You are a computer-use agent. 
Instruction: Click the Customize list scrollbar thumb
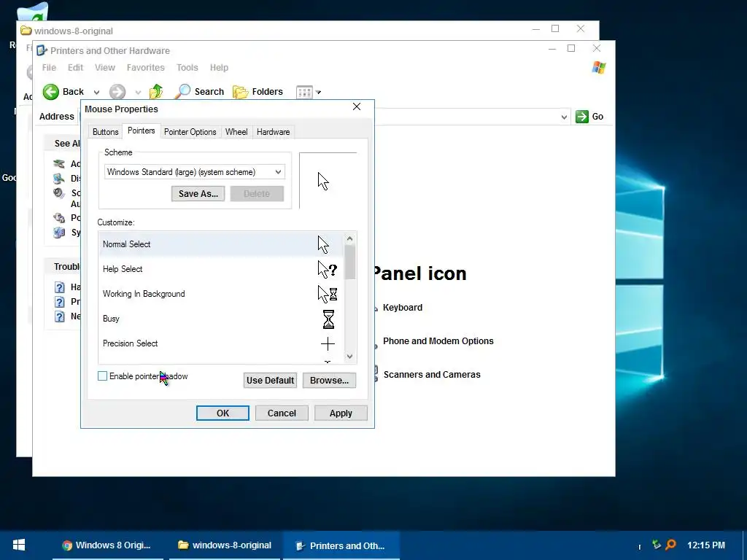tap(349, 262)
